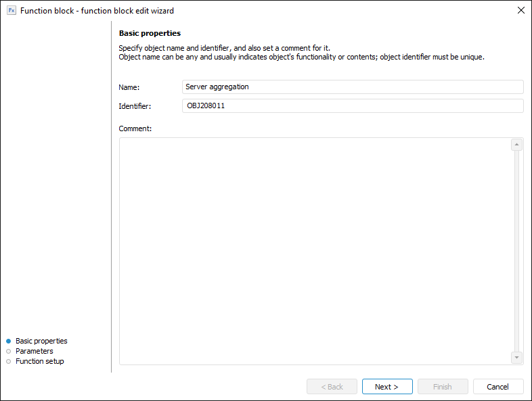Click the Comment label above the text area
This screenshot has height=401, width=532.
pos(135,128)
